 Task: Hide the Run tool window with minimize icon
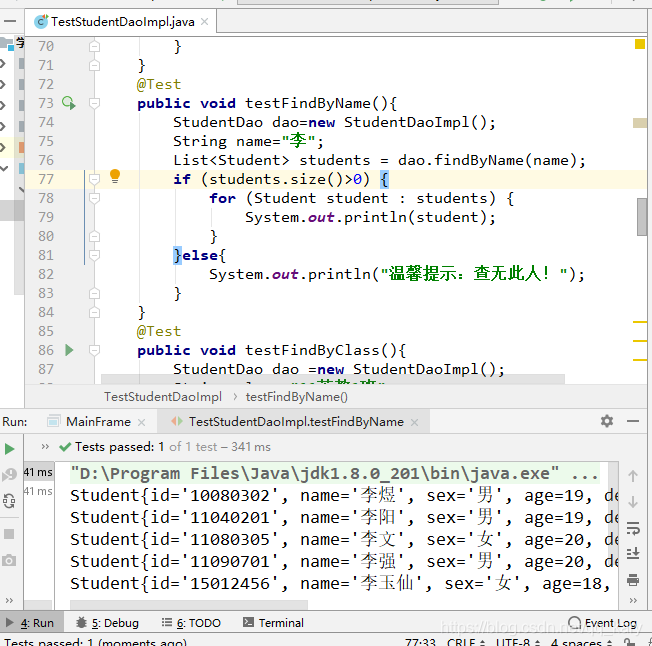[633, 421]
